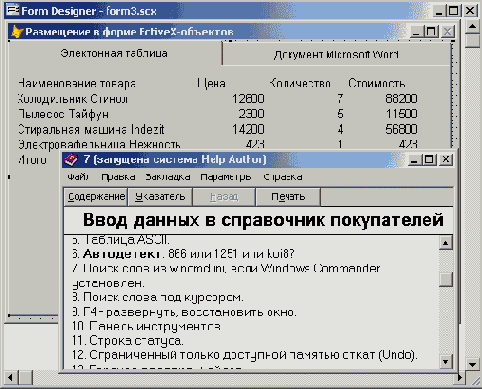Click the cost cell 88200
Image resolution: width=482 pixels, height=389 pixels.
pos(401,99)
